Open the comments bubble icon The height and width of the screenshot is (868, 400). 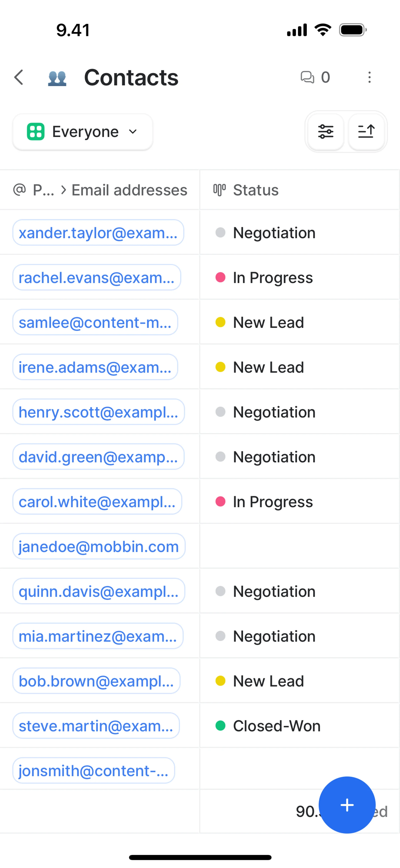click(307, 77)
